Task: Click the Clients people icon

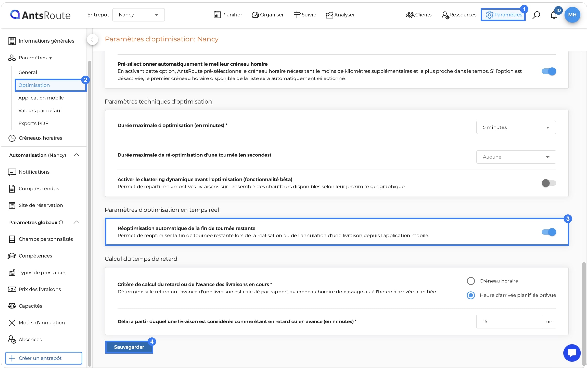Action: click(x=410, y=15)
